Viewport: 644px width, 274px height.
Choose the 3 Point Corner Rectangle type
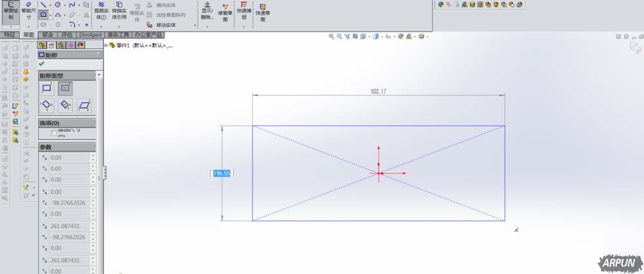pyautogui.click(x=46, y=106)
